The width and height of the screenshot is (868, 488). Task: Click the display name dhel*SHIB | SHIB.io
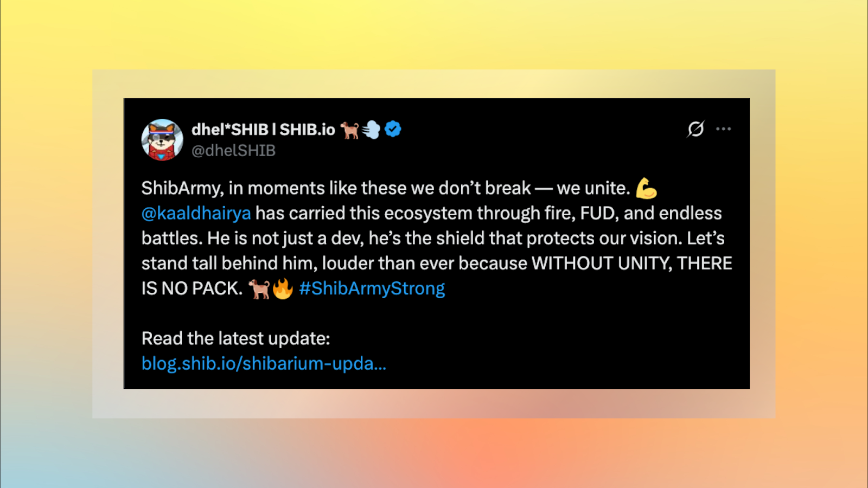[263, 130]
